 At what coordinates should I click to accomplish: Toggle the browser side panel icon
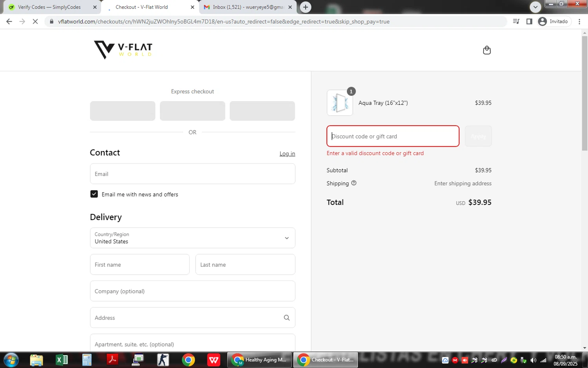click(x=529, y=22)
